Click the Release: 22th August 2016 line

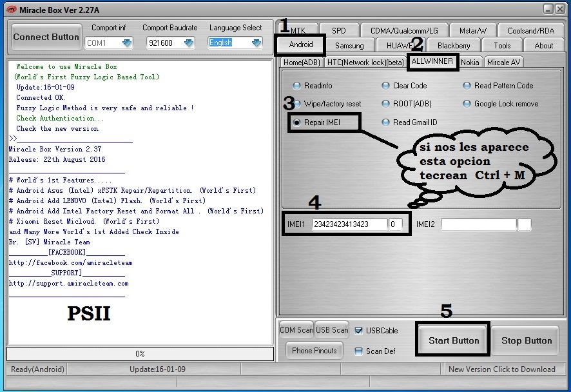(x=57, y=159)
